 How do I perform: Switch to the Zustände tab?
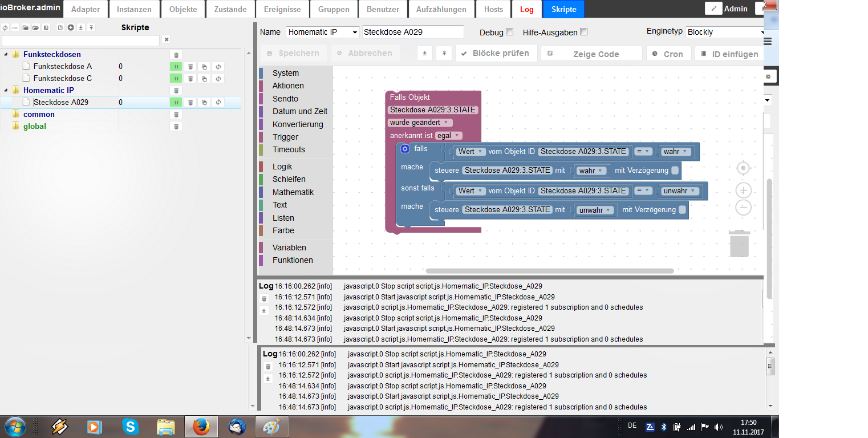(231, 9)
